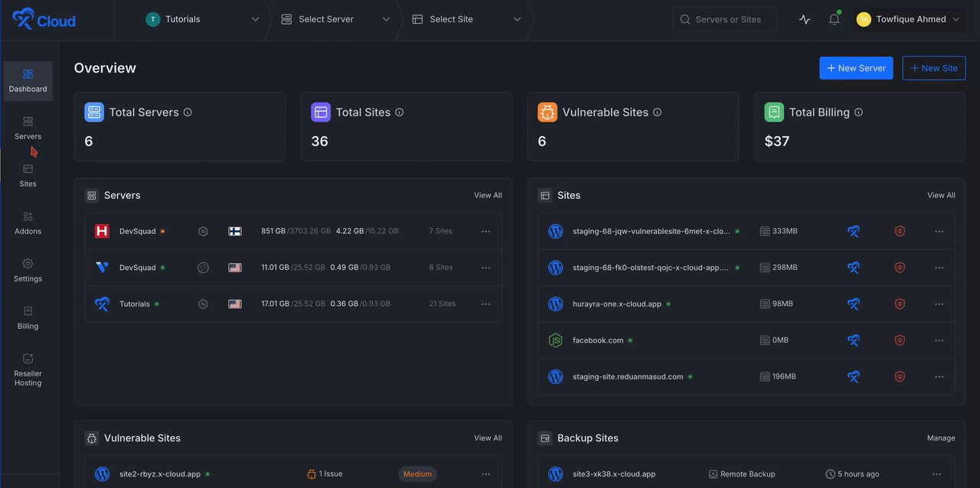This screenshot has height=488, width=980.
Task: Open three-dot menu for staging-site.reduanmasud.com
Action: pos(939,377)
